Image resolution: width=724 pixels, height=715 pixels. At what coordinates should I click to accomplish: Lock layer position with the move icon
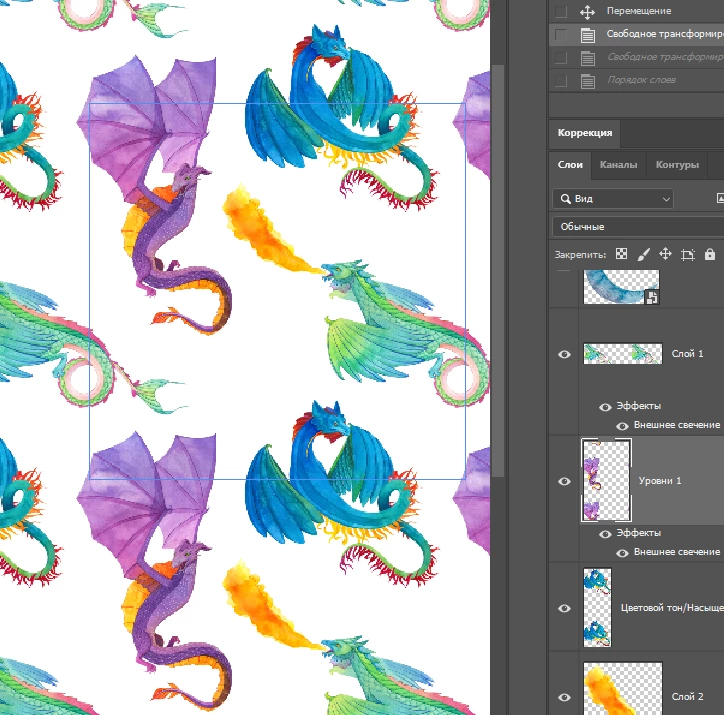(665, 254)
